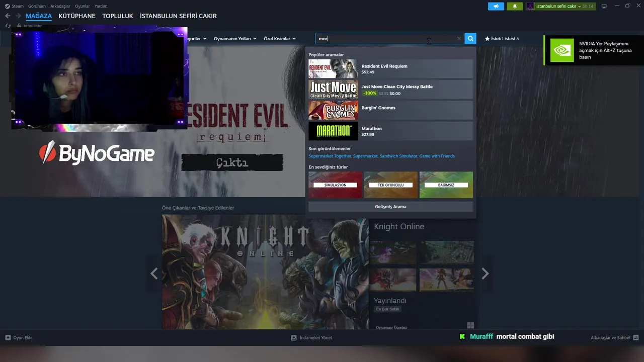The image size is (644, 362).
Task: Click the Steam logo icon in the menu bar
Action: coord(7,6)
